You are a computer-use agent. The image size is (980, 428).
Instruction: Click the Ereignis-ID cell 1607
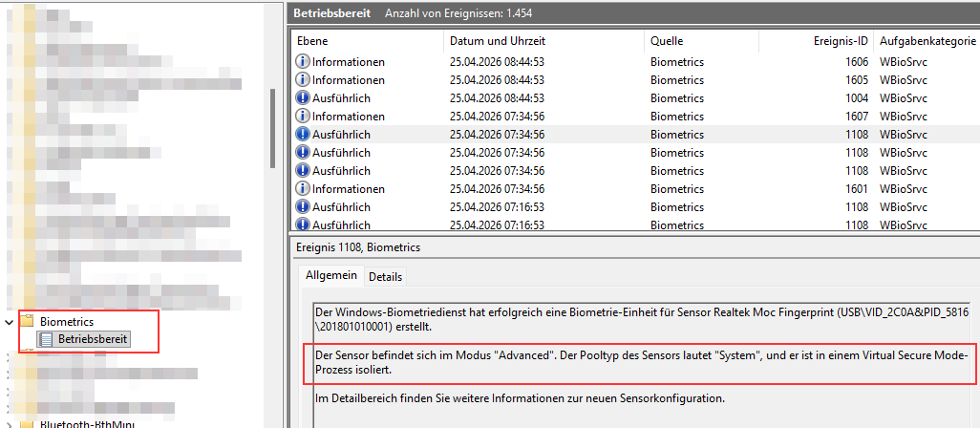point(857,117)
